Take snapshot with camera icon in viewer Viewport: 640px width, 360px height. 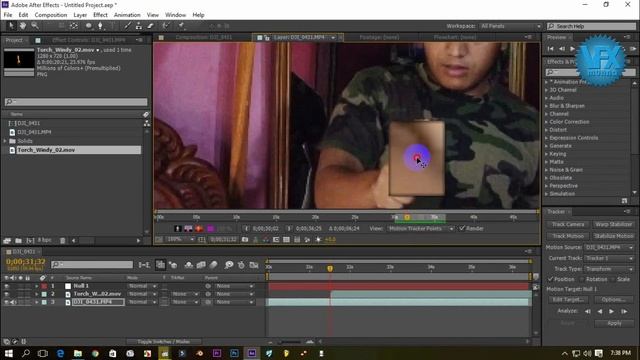[x=245, y=240]
